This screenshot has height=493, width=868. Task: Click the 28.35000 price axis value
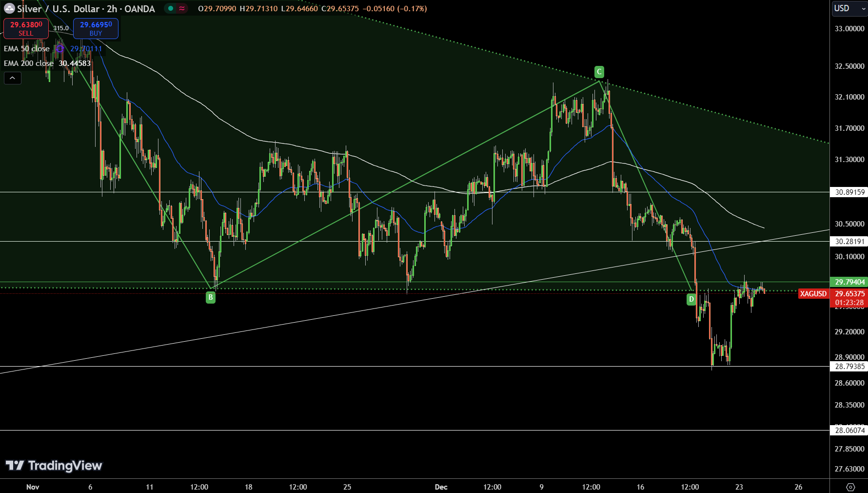click(849, 405)
